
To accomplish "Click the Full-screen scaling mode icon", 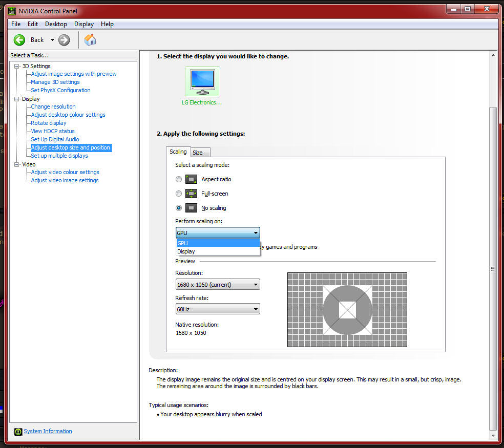I will pos(191,194).
